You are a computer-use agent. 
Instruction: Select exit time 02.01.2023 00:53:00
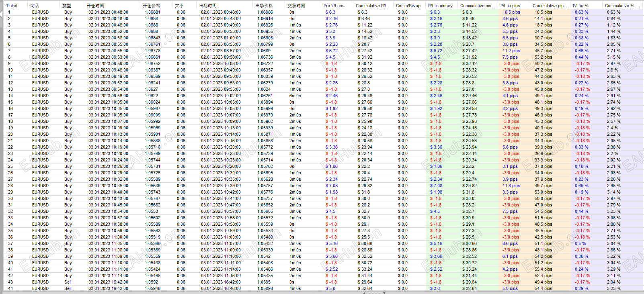click(221, 31)
